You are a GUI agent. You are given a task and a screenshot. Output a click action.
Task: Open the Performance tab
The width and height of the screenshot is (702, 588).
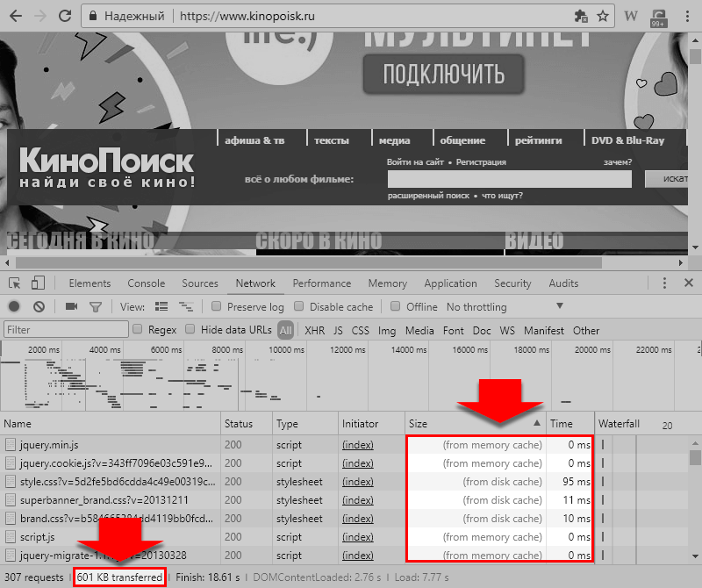coord(321,283)
